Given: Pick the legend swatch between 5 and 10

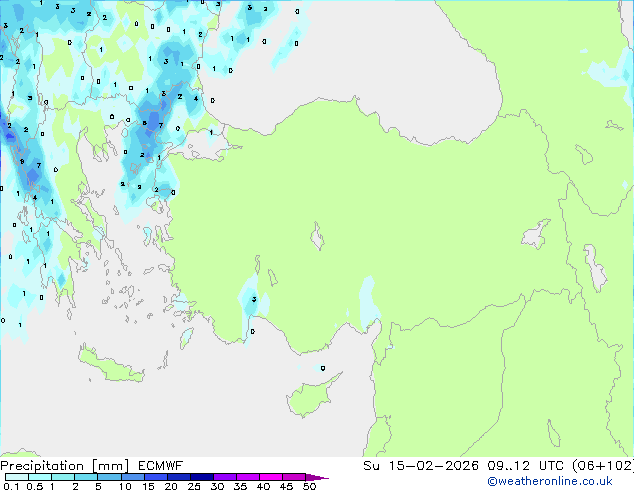Looking at the screenshot, I should click(111, 477).
